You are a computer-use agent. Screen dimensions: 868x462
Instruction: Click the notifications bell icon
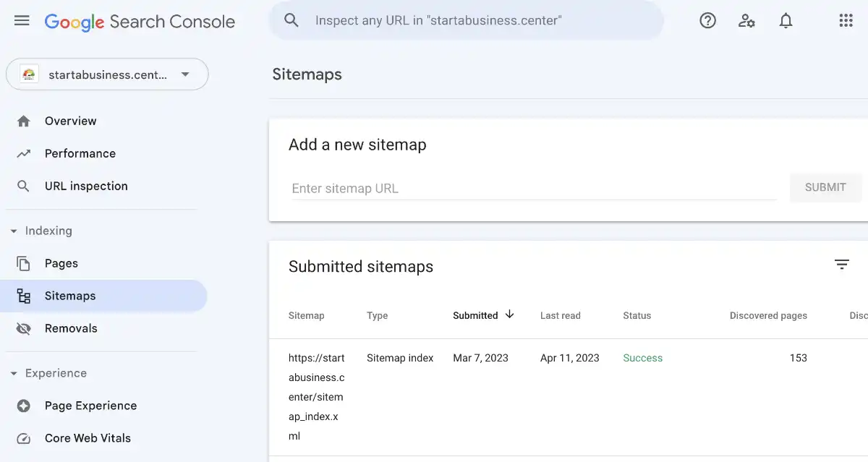[x=786, y=20]
